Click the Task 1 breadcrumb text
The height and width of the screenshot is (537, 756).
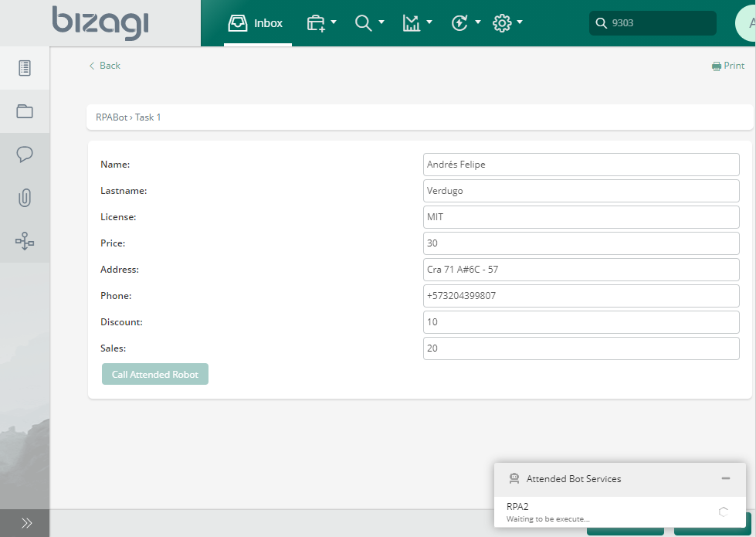coord(147,117)
